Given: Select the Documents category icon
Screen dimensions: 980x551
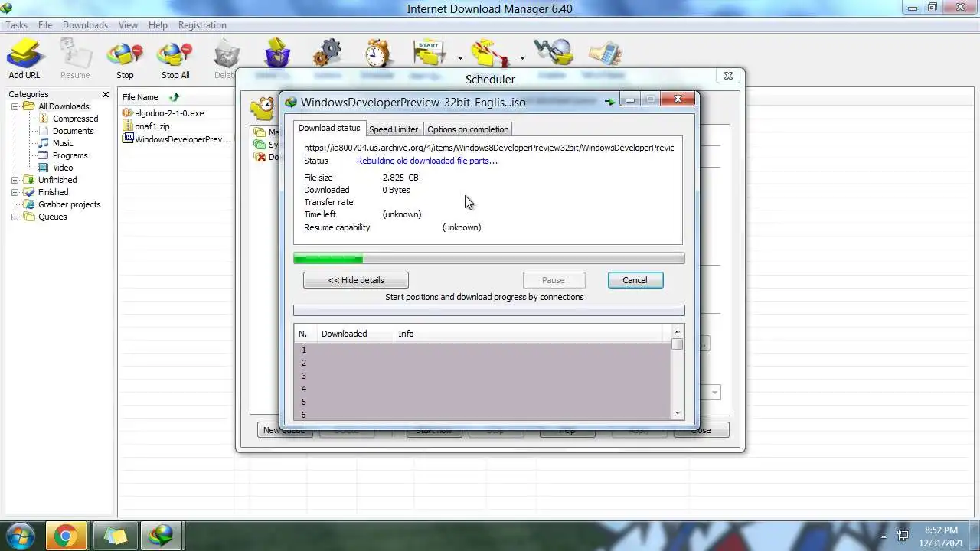Looking at the screenshot, I should click(44, 131).
